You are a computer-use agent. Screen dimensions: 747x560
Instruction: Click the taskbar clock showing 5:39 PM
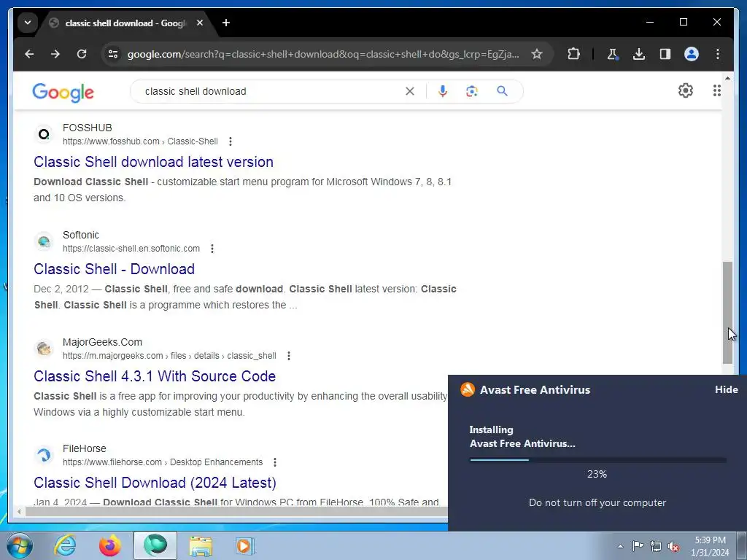click(x=710, y=546)
